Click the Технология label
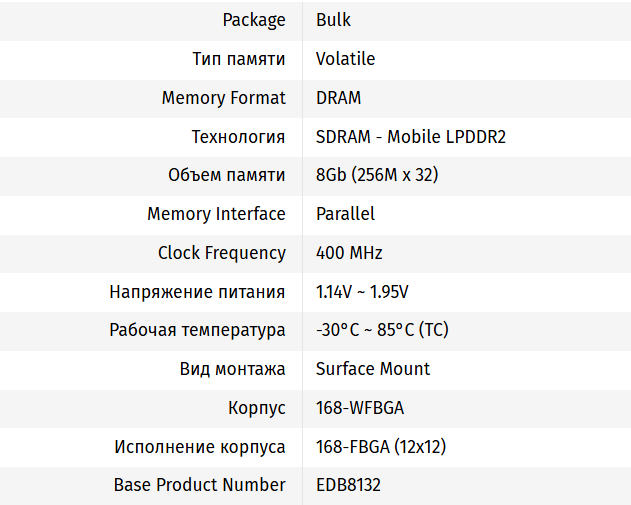This screenshot has width=631, height=505. (x=238, y=137)
